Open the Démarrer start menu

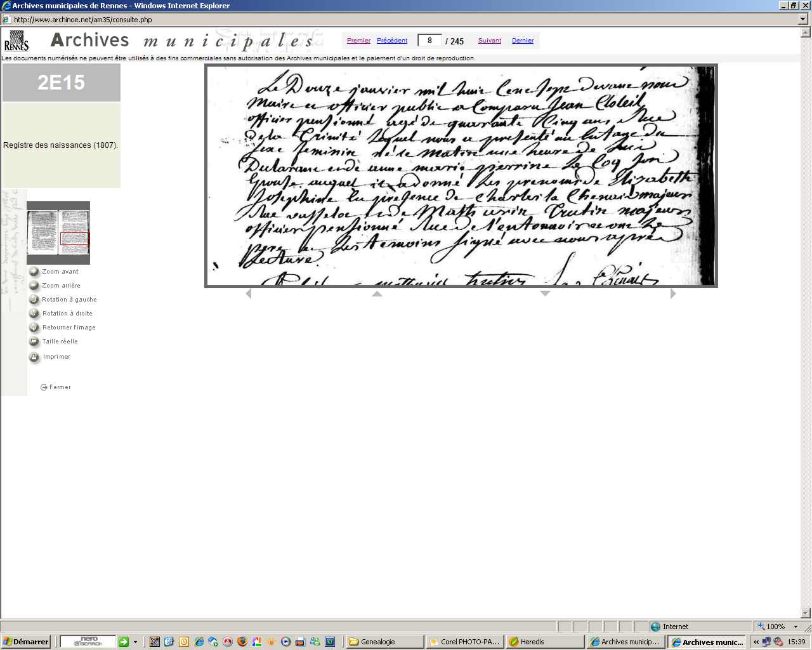click(26, 642)
